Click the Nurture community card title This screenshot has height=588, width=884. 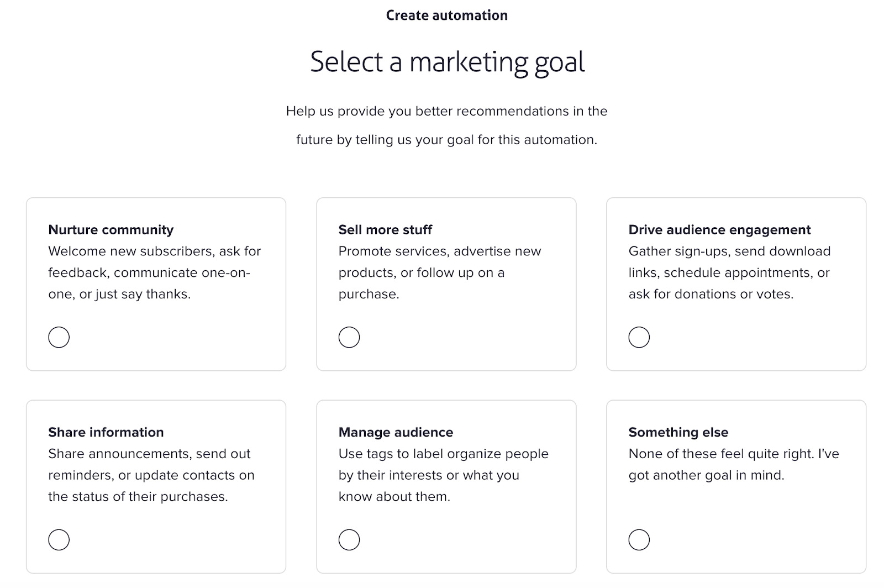110,229
